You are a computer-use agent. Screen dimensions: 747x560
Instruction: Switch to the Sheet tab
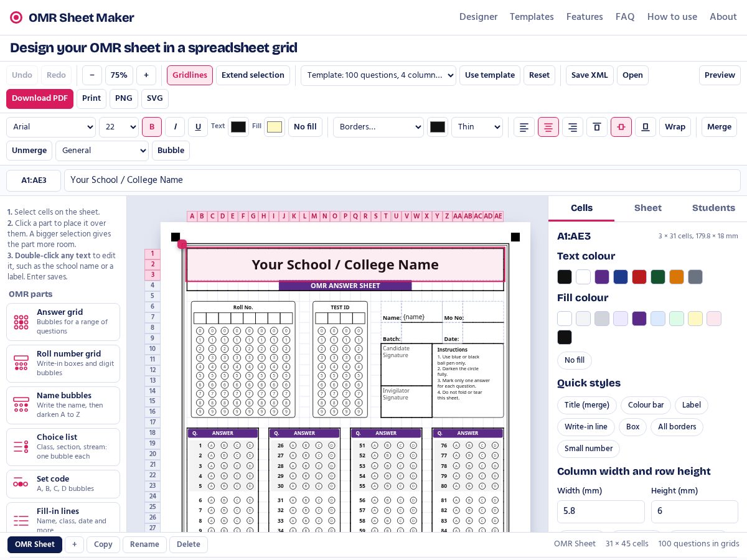click(647, 208)
